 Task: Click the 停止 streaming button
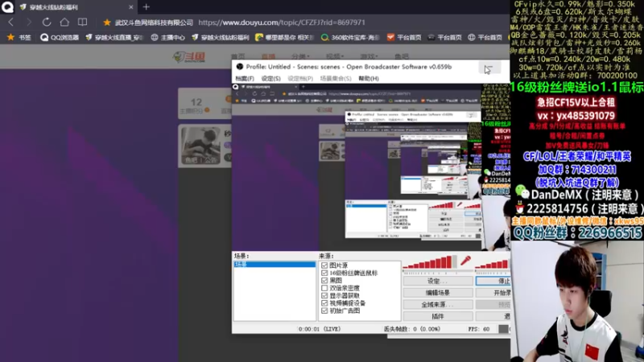click(x=493, y=281)
